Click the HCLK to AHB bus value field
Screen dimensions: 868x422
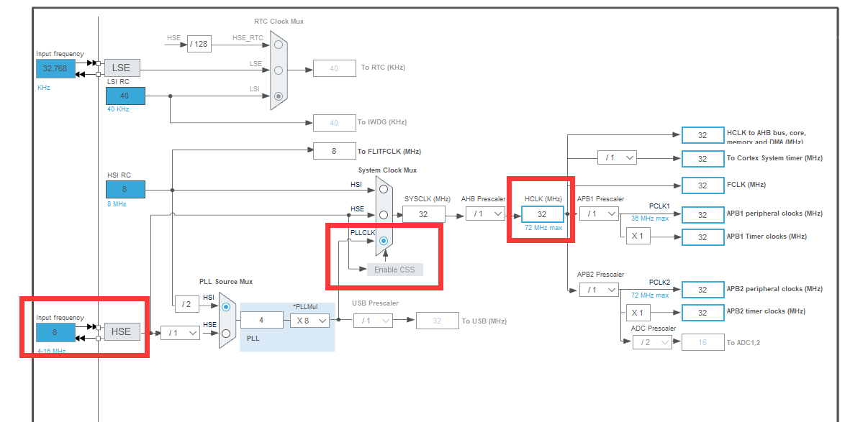(x=703, y=135)
